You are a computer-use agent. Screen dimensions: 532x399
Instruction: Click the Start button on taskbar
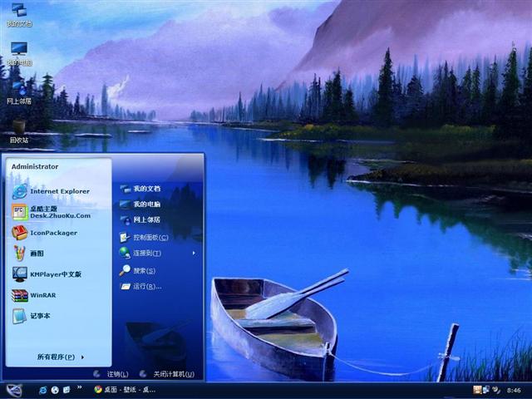(x=14, y=390)
